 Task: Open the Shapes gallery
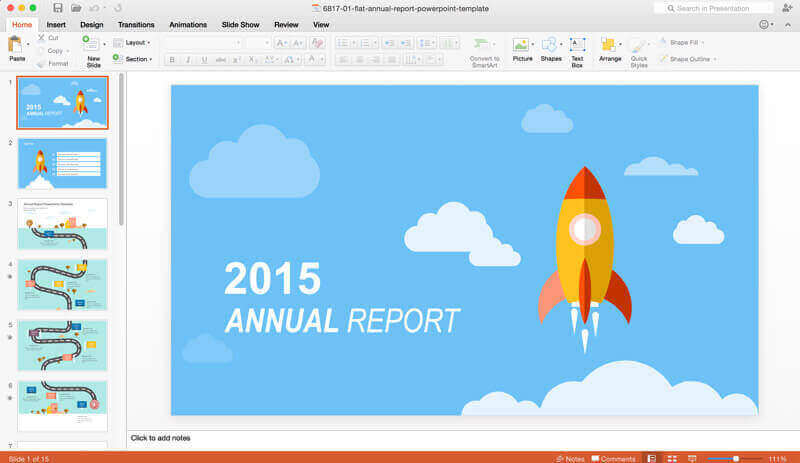pos(550,49)
